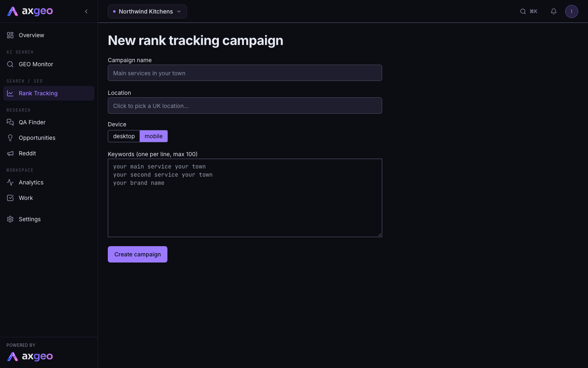Click inside the Keywords text area
588x368 pixels.
[245, 198]
